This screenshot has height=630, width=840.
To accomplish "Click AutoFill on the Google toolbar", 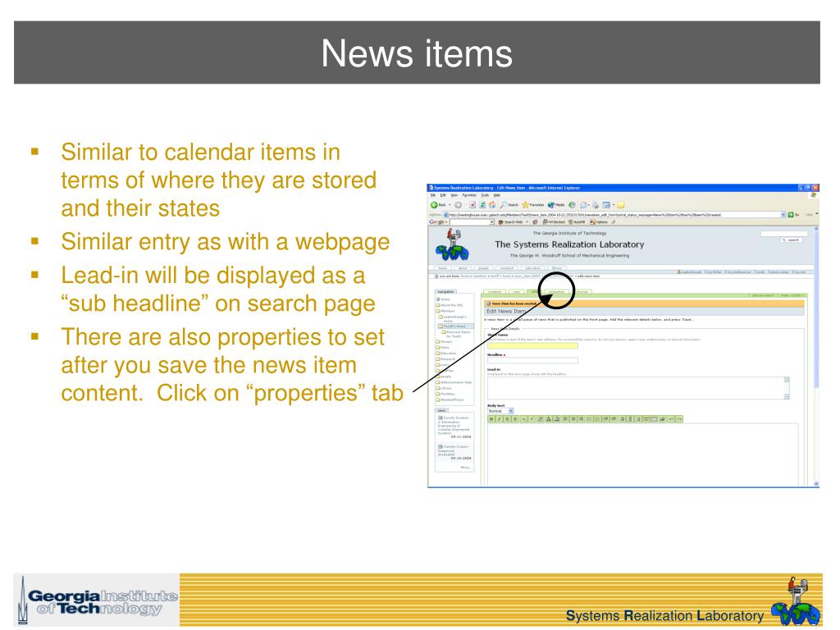I will pyautogui.click(x=577, y=221).
